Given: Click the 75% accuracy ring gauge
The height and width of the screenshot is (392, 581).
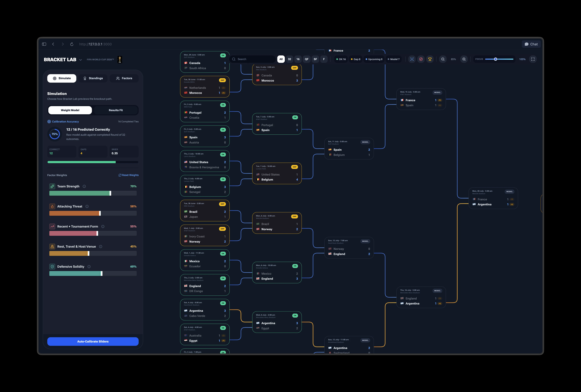Looking at the screenshot, I should point(55,134).
